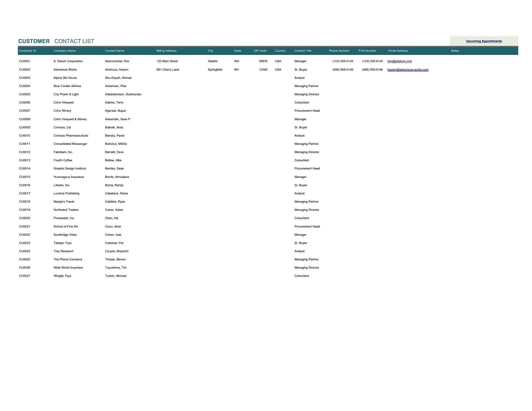
Task: Select the Tailspin Toys cell
Action: (63, 243)
